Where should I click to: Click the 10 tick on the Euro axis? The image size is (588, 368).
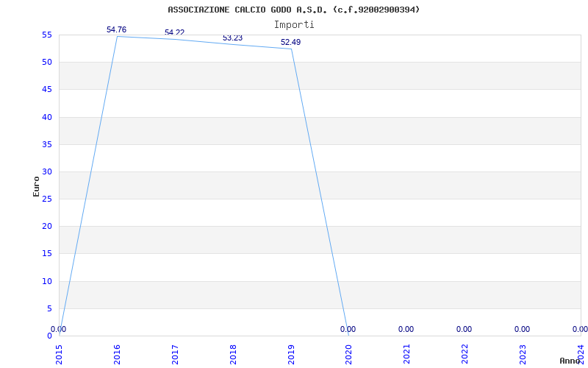(47, 281)
